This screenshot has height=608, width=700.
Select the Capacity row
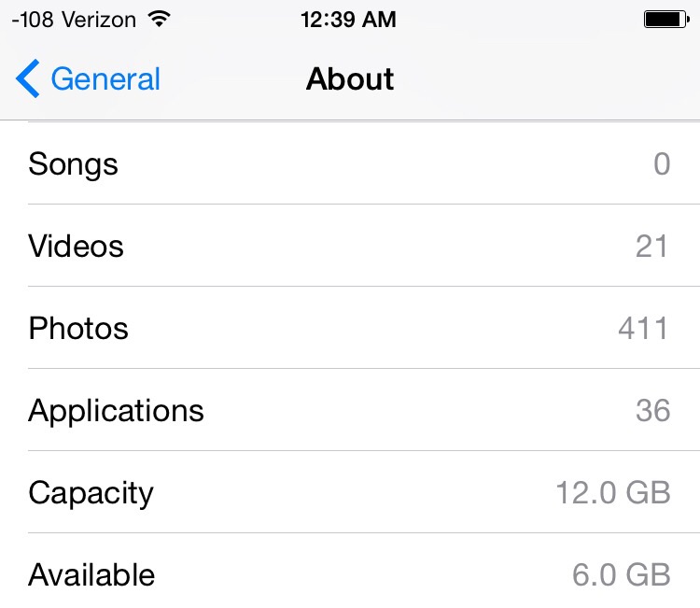pos(350,492)
